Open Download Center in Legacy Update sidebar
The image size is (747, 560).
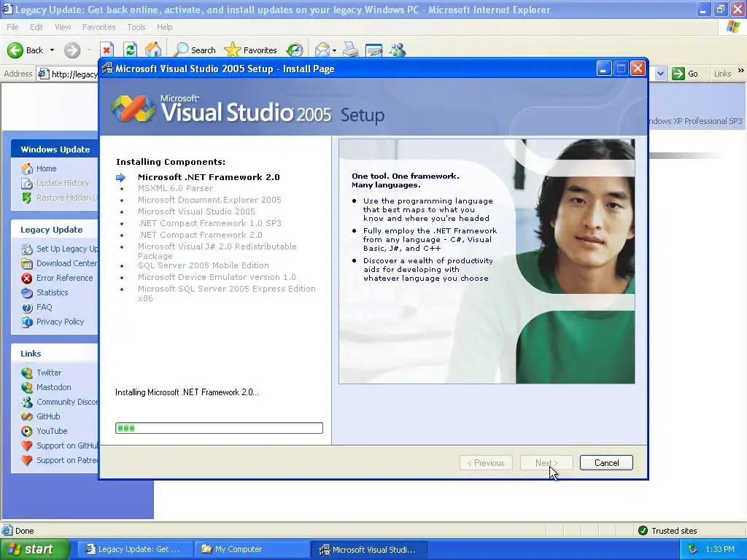66,263
